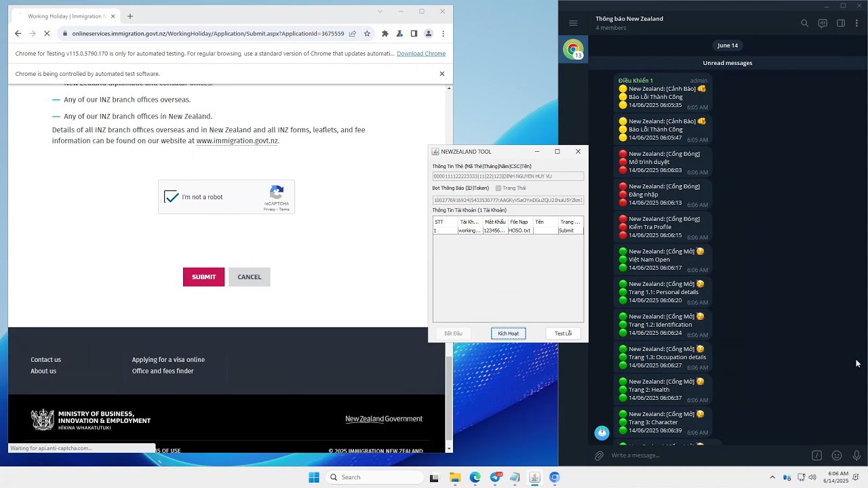This screenshot has width=868, height=488.
Task: Click the Chrome address bar URL
Action: [x=208, y=33]
